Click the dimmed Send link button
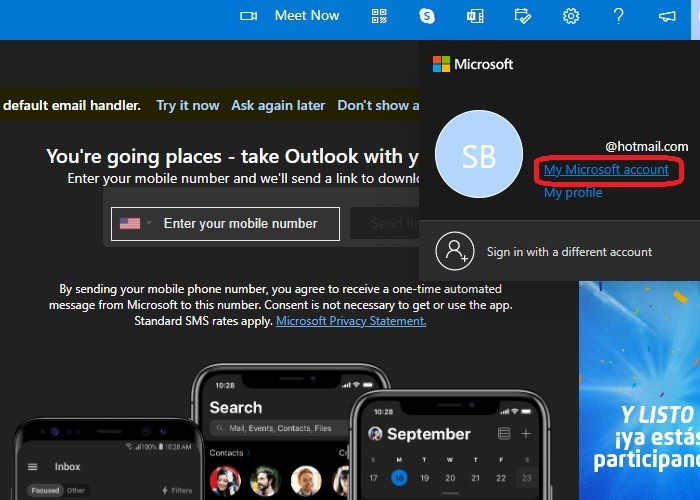 coord(384,223)
